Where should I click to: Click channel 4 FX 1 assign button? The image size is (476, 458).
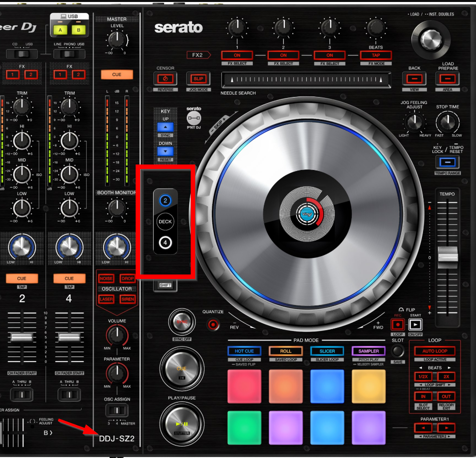click(x=60, y=74)
